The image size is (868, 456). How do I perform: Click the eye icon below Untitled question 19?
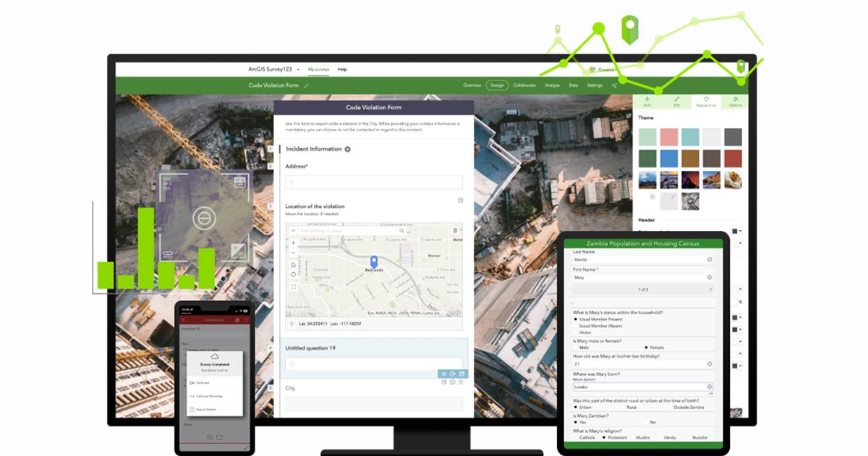point(452,382)
